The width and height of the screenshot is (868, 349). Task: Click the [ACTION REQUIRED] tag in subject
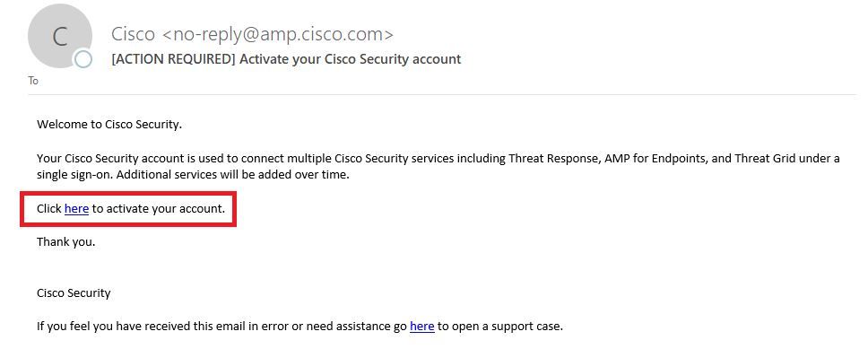pos(173,58)
